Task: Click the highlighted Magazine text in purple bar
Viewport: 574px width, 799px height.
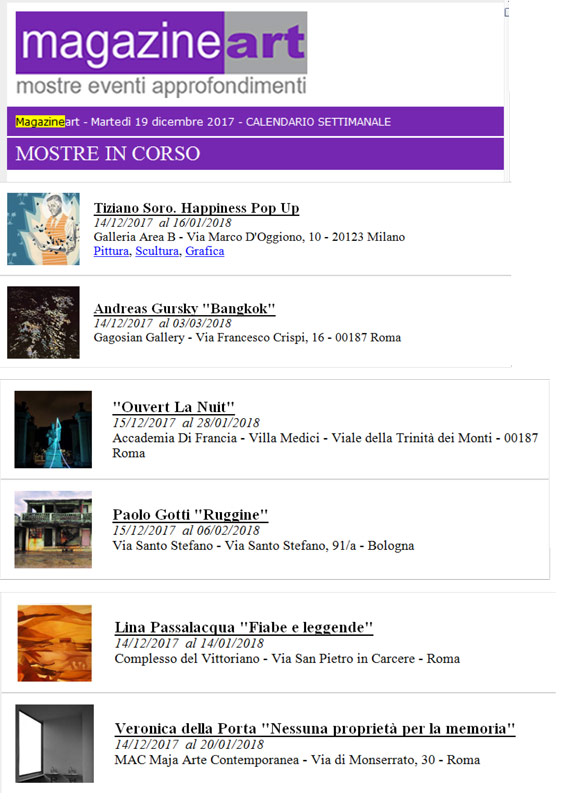Action: click(x=40, y=122)
